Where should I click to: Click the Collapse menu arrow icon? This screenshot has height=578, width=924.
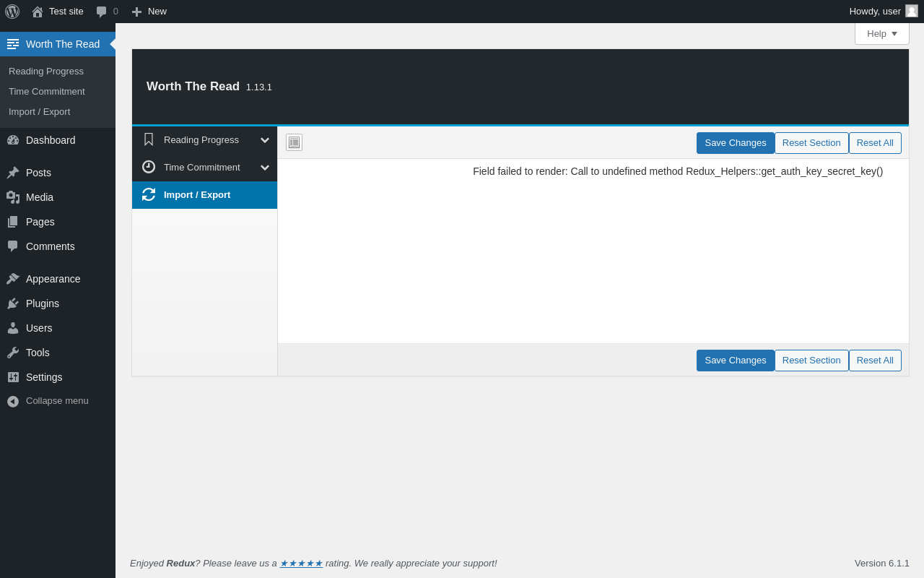click(x=13, y=401)
